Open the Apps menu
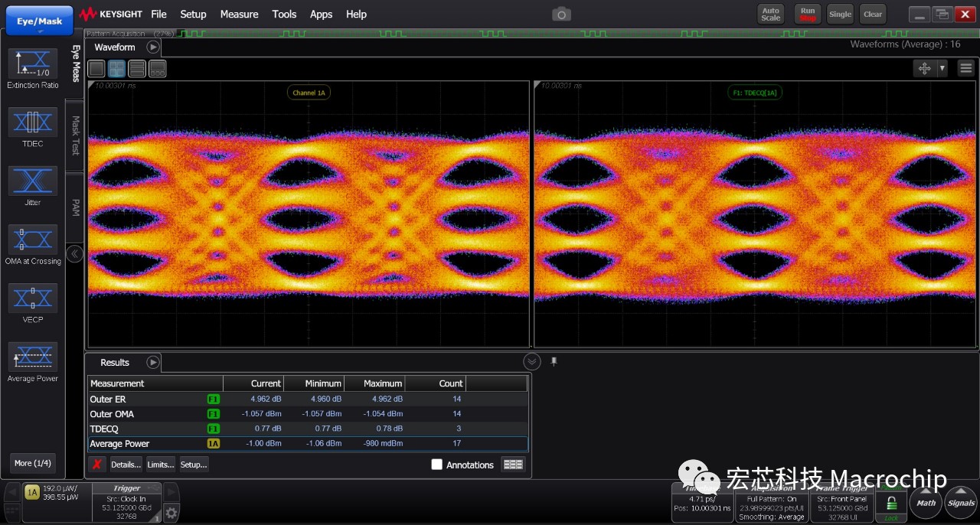 [321, 14]
